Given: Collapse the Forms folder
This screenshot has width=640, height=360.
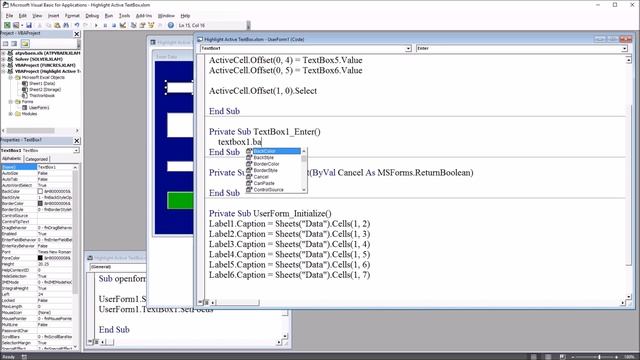Looking at the screenshot, I should [x=11, y=102].
